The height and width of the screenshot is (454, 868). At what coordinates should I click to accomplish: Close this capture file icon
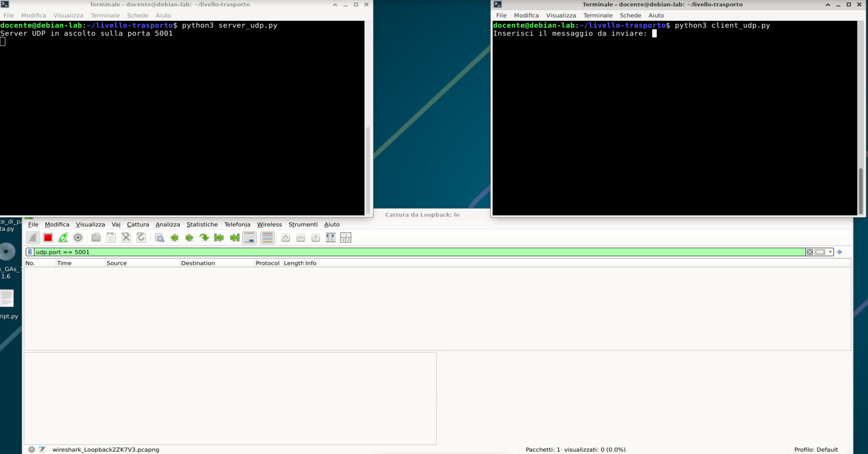[126, 238]
